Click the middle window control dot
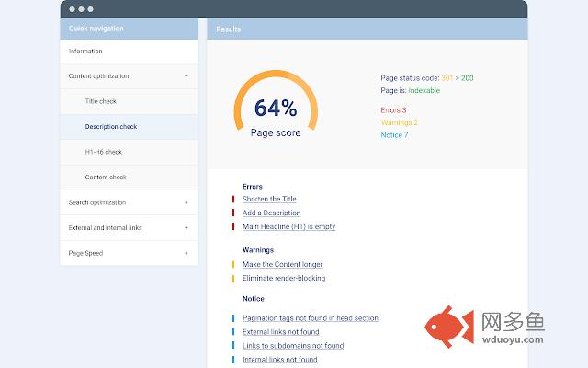Viewport: 588px width, 368px height. point(82,9)
